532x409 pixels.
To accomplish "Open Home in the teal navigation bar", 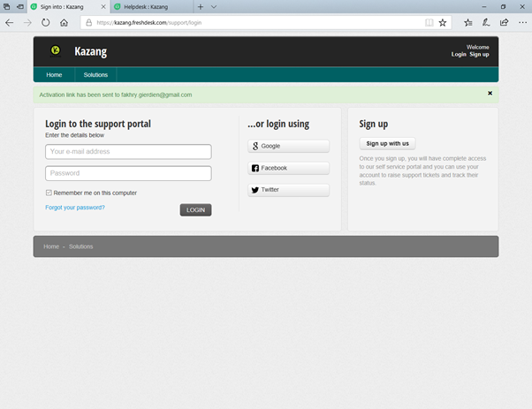I will [54, 75].
